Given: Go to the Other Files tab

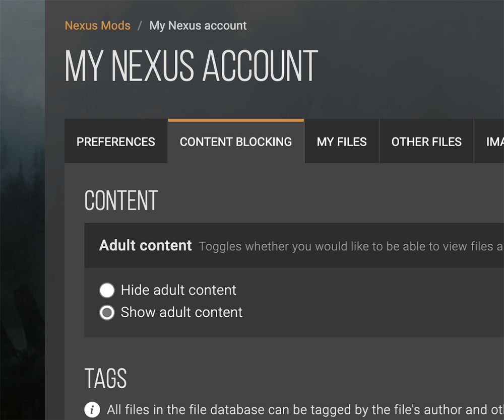Looking at the screenshot, I should 426,142.
